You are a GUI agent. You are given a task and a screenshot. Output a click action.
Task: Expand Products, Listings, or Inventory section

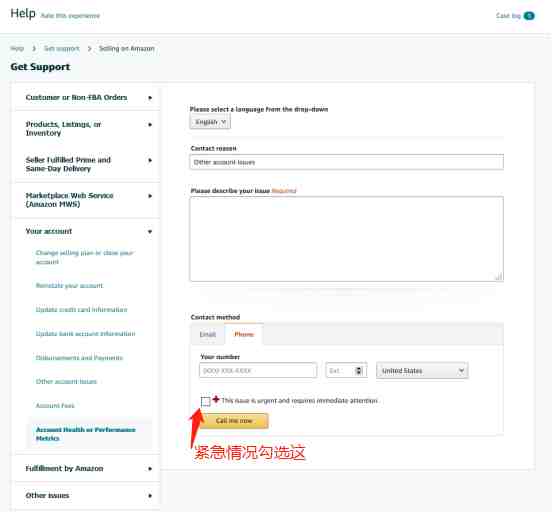87,129
